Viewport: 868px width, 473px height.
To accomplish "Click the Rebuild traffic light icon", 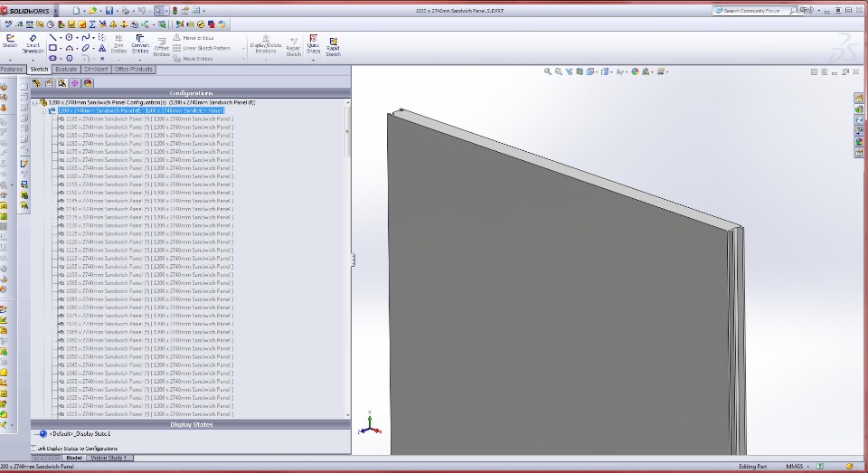I will 175,11.
